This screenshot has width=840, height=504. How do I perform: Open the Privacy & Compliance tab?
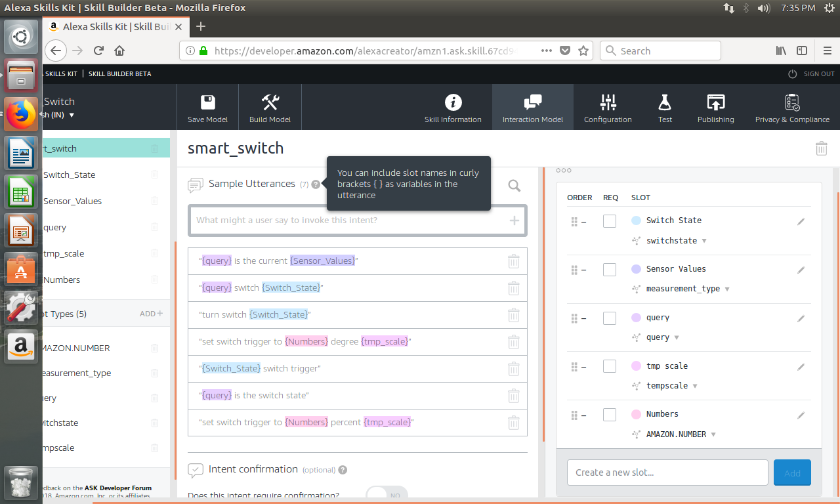(792, 108)
